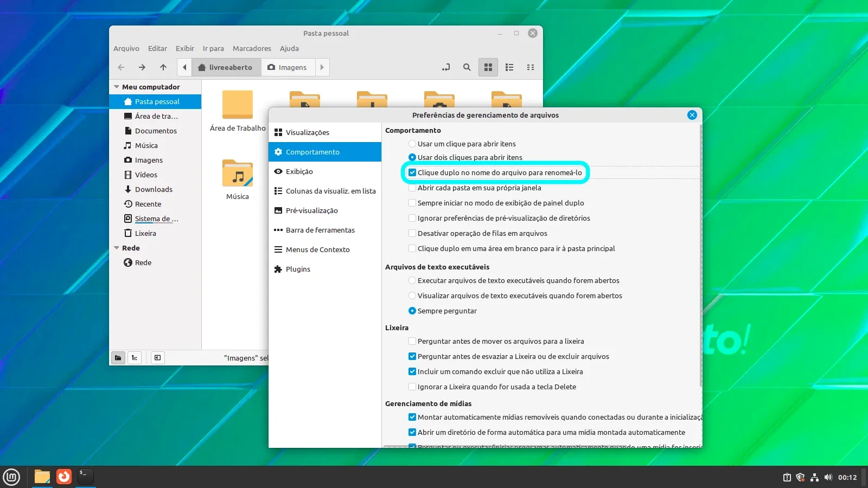
Task: Switch to the Exibição preferences page
Action: pos(325,171)
